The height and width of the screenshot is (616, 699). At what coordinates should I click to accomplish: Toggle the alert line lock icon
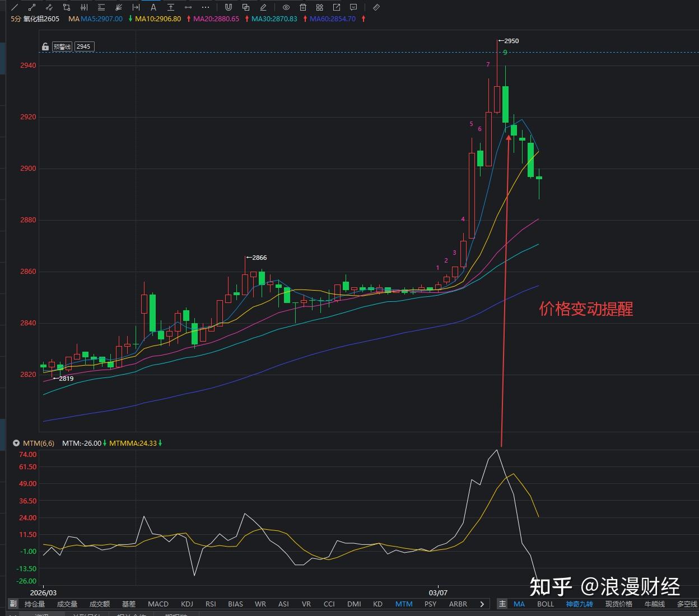(x=45, y=46)
